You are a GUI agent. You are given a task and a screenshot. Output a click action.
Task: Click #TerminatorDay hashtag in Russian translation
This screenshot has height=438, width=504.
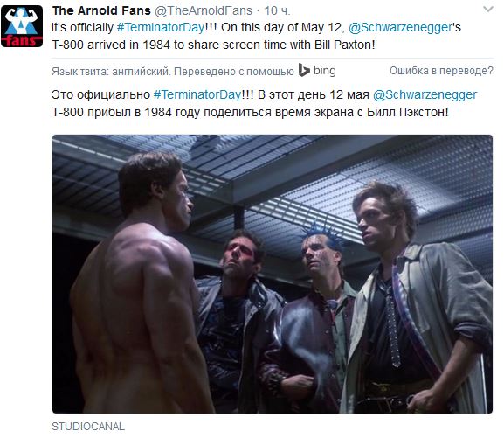(x=197, y=94)
